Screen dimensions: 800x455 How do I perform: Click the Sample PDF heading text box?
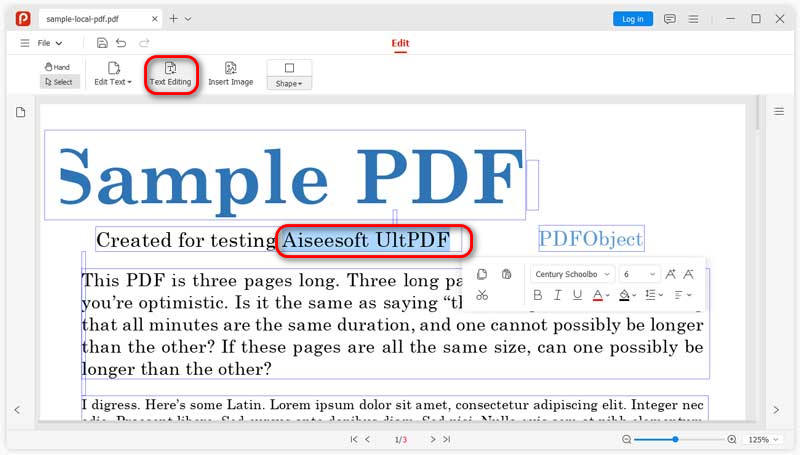(285, 175)
